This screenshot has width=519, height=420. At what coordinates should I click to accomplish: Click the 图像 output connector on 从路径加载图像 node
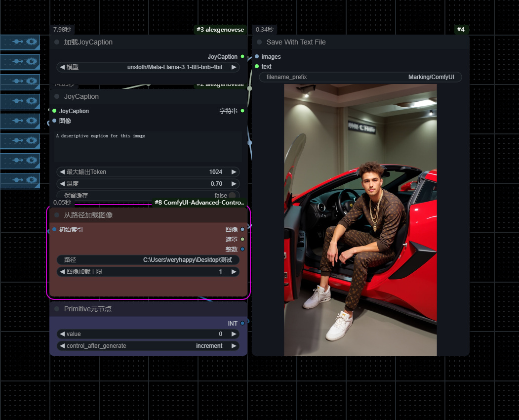tap(241, 229)
